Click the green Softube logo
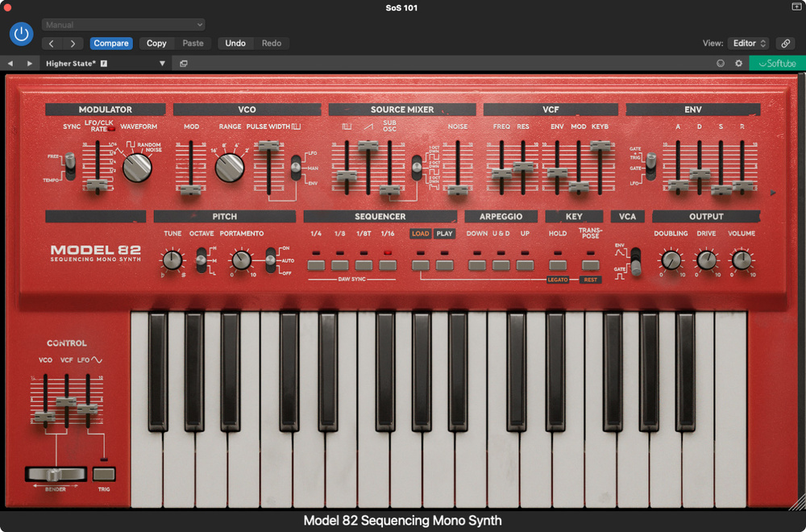Screen dimensions: 806x532 [x=776, y=62]
